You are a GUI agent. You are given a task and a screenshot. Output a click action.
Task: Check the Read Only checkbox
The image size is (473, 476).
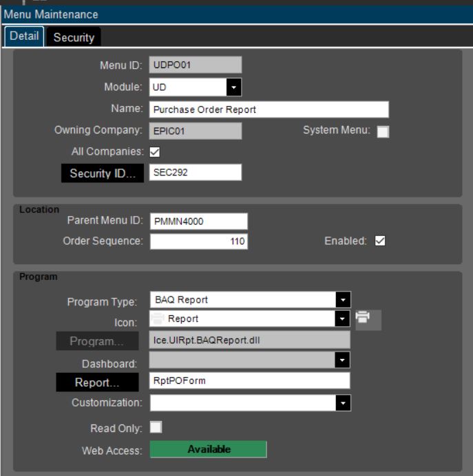coord(156,427)
